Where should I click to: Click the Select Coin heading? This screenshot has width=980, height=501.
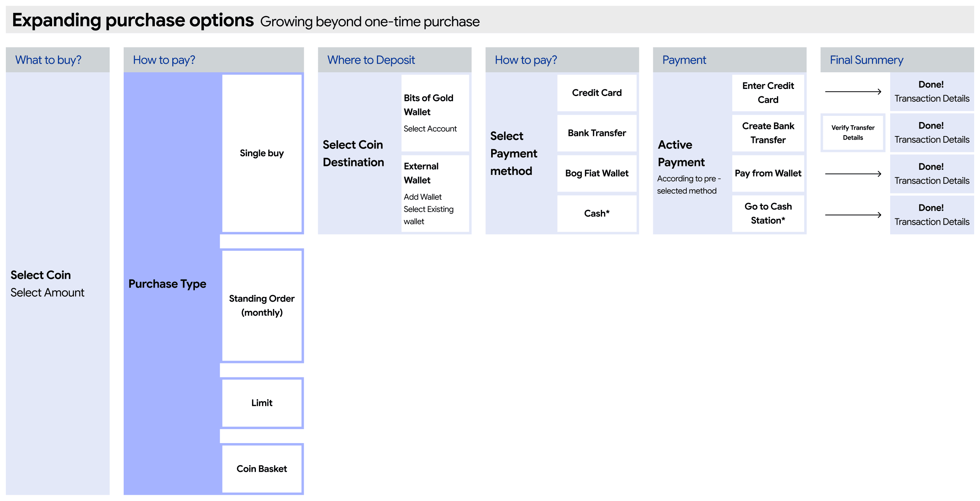pos(40,275)
